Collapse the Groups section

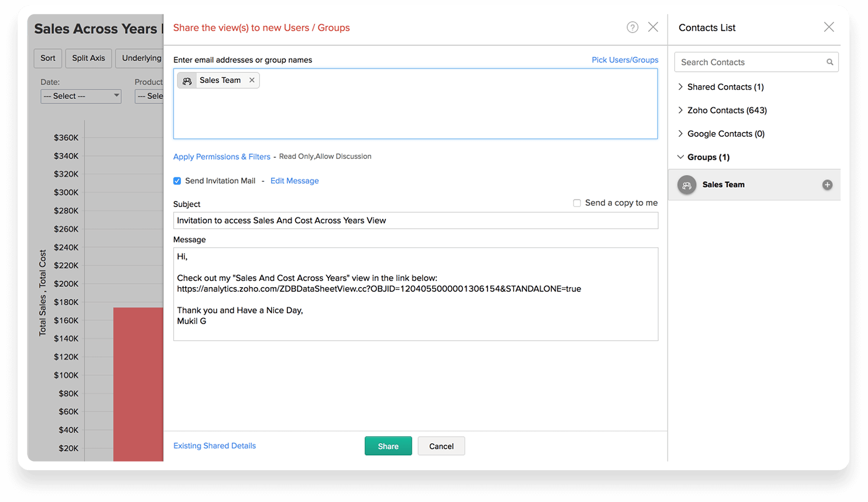pyautogui.click(x=680, y=157)
